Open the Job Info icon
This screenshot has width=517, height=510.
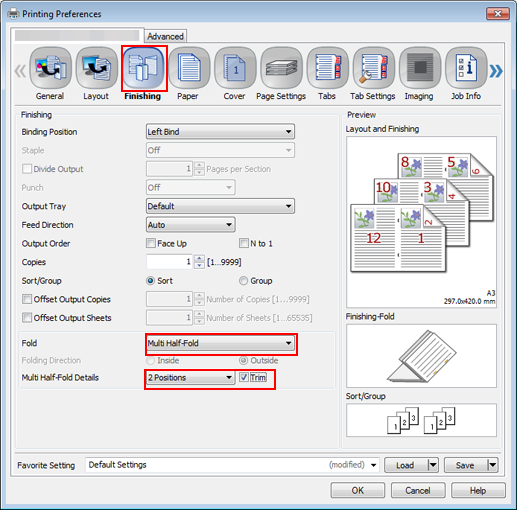pyautogui.click(x=466, y=68)
